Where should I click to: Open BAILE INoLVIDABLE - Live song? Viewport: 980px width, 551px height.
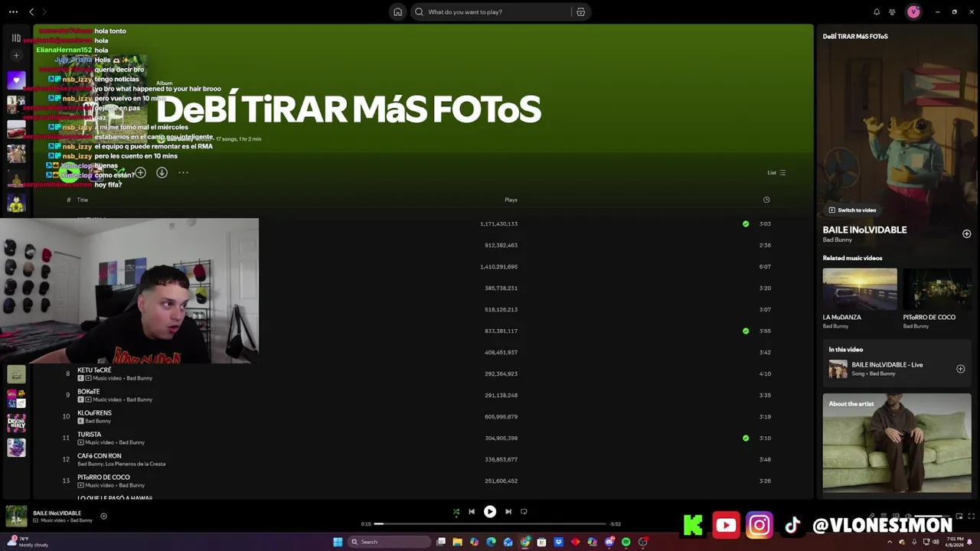887,365
